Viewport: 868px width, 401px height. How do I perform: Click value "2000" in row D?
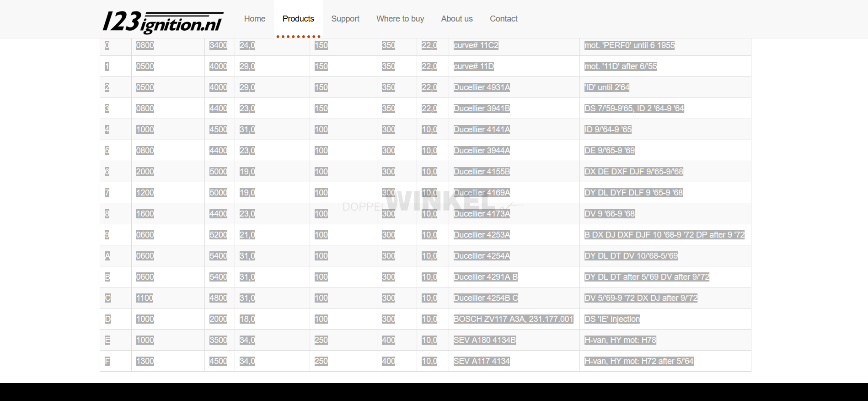pos(219,319)
